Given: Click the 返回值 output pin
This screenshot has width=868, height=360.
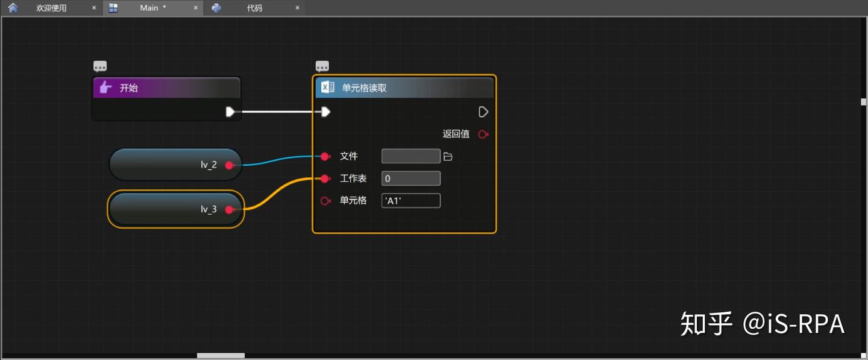Looking at the screenshot, I should point(483,134).
